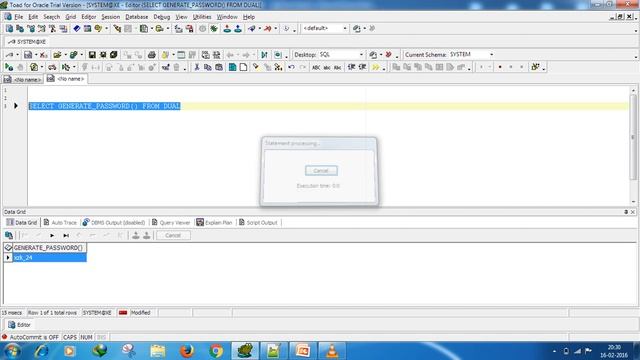Expand the dropdown arrow beside open file icon
The image size is (640, 360).
(65, 55)
